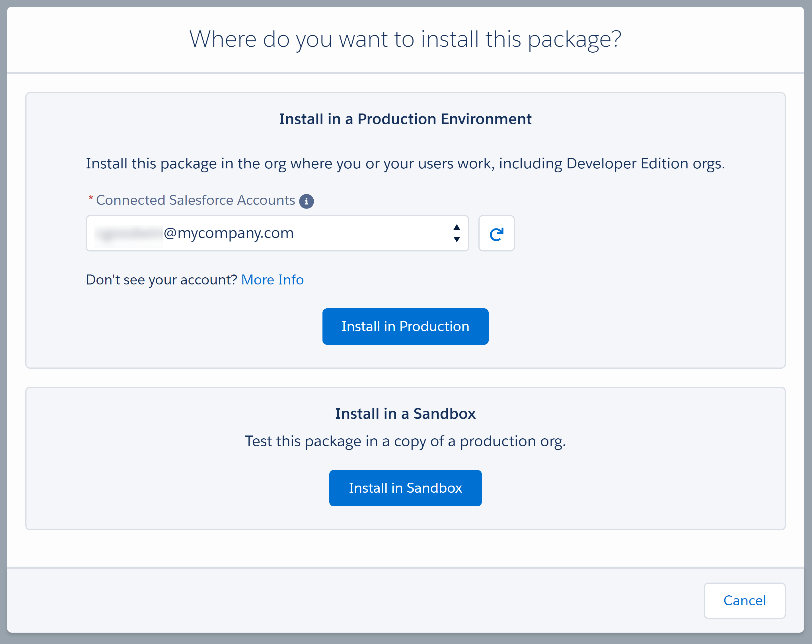Click the Install in Sandbox button
Image resolution: width=812 pixels, height=644 pixels.
pos(405,488)
